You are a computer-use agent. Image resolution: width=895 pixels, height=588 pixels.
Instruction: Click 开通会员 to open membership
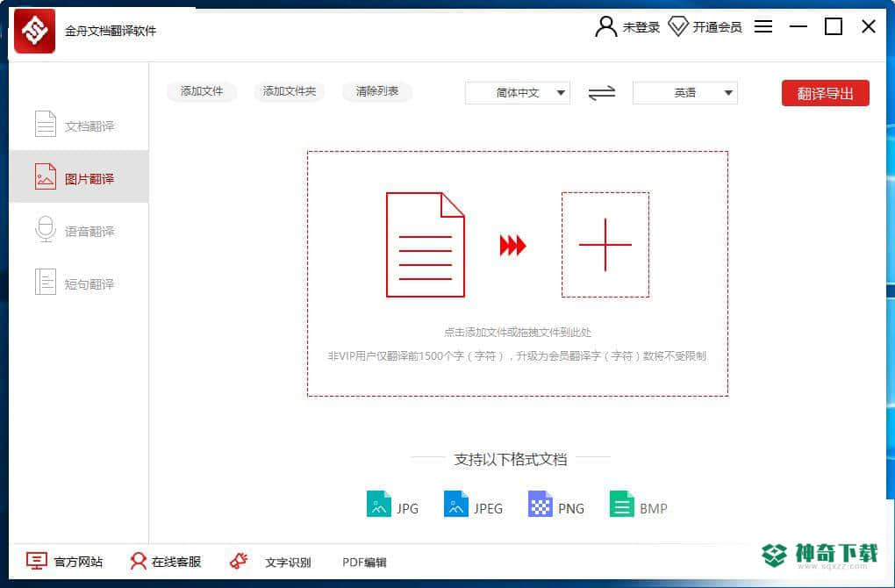(717, 27)
